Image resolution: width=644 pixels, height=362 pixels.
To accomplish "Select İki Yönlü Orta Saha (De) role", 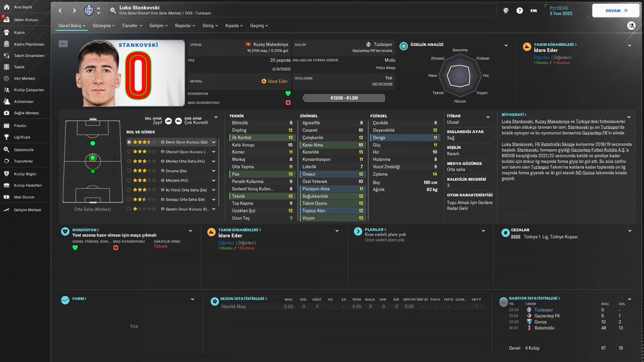I will (172, 190).
